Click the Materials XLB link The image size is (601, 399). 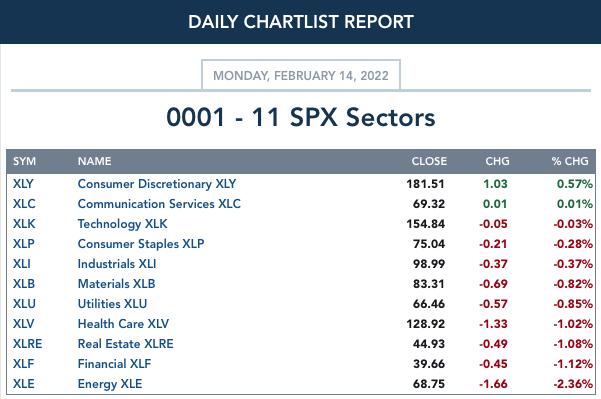click(x=117, y=284)
